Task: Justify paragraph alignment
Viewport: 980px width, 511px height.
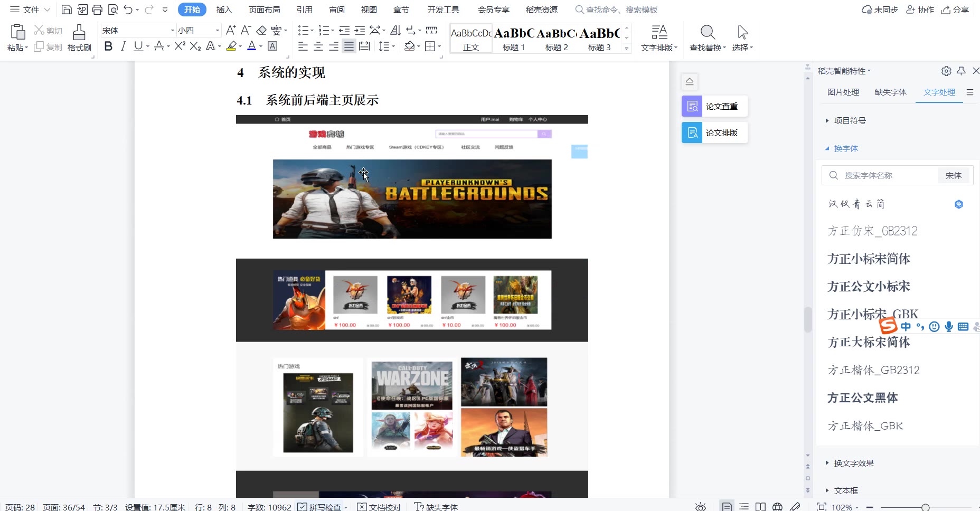Action: click(349, 46)
